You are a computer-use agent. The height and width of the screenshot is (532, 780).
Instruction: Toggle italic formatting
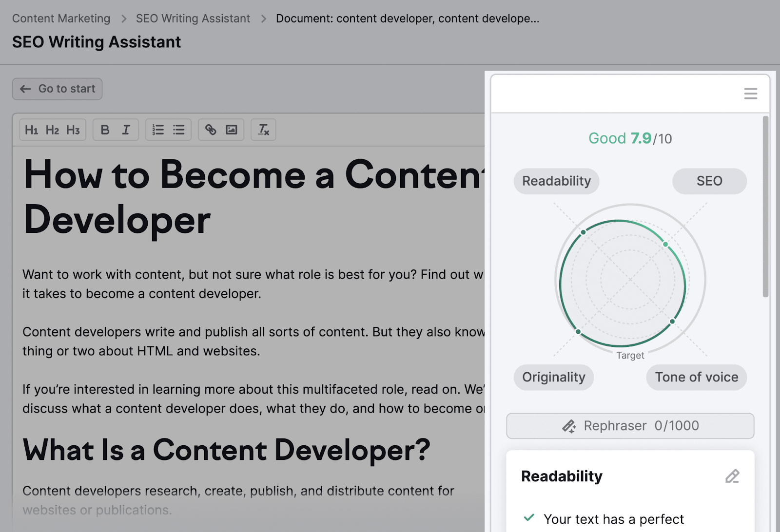tap(126, 130)
